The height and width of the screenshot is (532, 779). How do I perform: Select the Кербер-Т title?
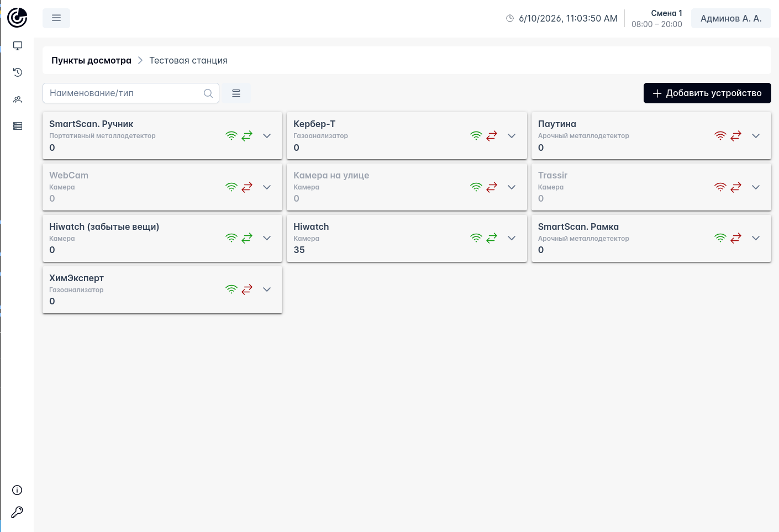point(314,124)
